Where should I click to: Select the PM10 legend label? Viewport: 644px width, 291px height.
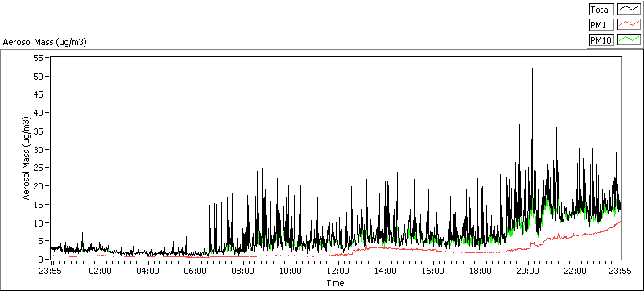click(601, 40)
